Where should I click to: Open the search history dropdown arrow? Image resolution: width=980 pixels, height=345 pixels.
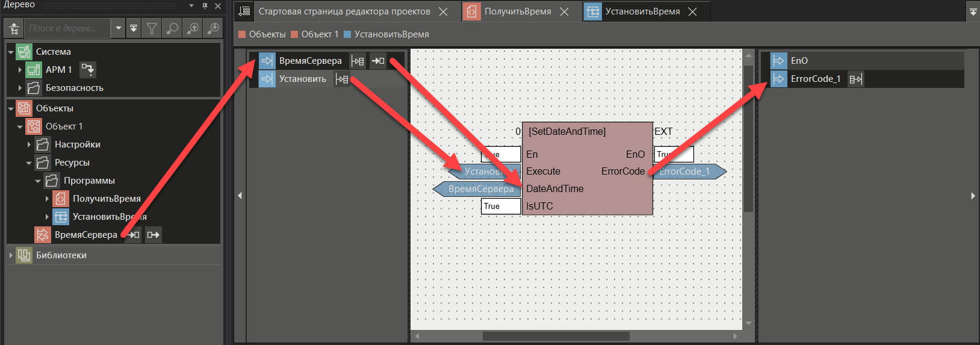119,28
